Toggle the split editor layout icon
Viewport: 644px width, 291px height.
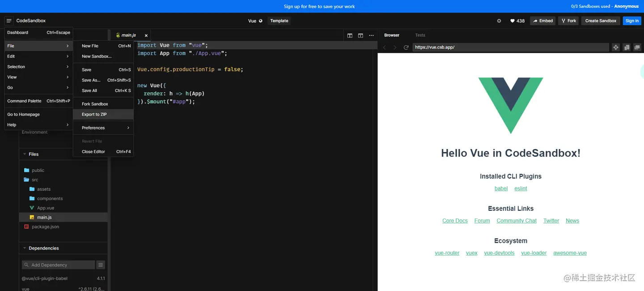(350, 35)
